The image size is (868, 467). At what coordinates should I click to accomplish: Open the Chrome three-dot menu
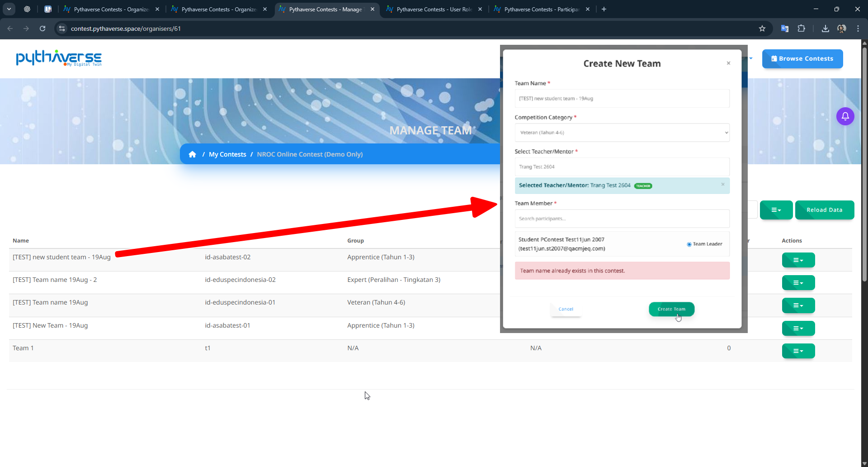coord(858,29)
